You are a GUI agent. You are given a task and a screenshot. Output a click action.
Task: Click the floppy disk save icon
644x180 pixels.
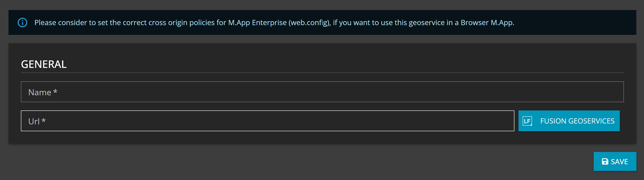point(605,162)
